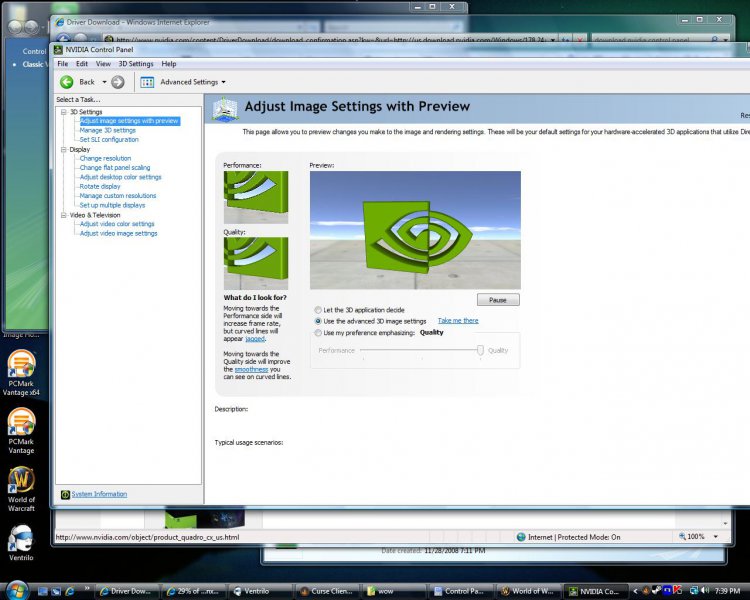Open the File menu
Screen dimensions: 750x600
pyautogui.click(x=63, y=64)
